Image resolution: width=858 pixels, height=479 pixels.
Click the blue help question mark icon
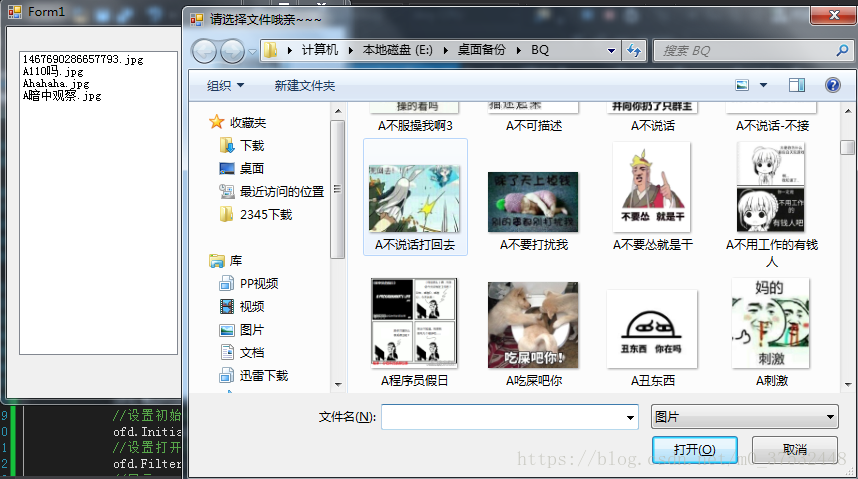832,85
